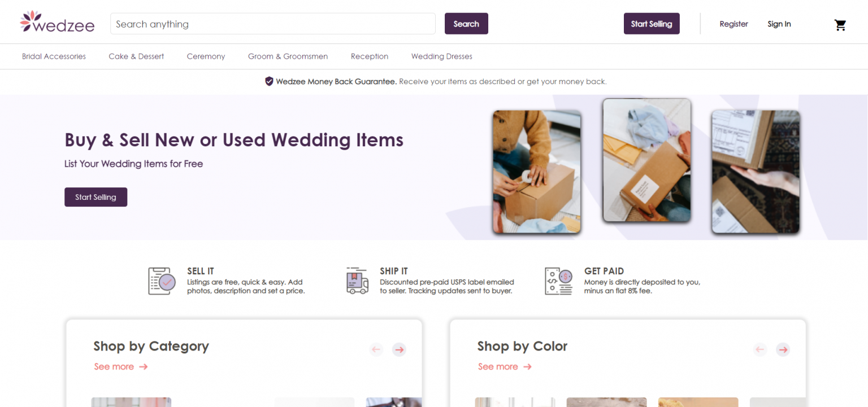The image size is (868, 407).
Task: Open the Wedding Dresses category menu
Action: pyautogui.click(x=442, y=56)
